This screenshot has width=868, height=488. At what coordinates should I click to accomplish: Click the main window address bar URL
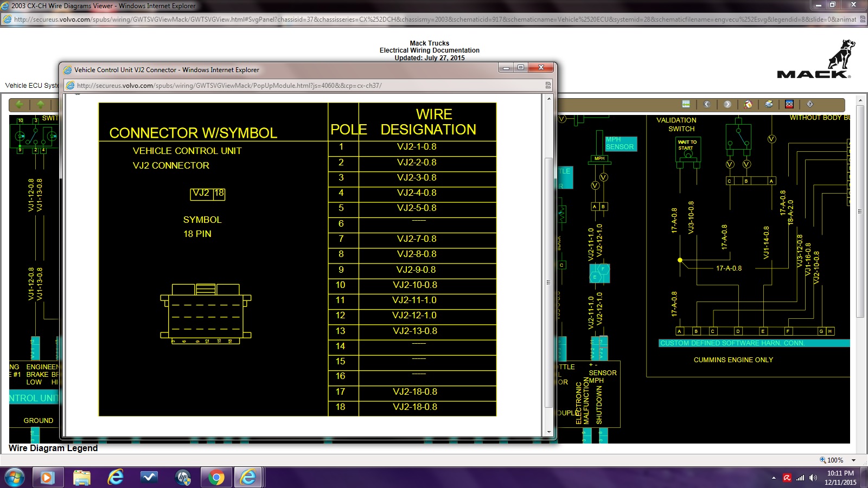tap(435, 20)
